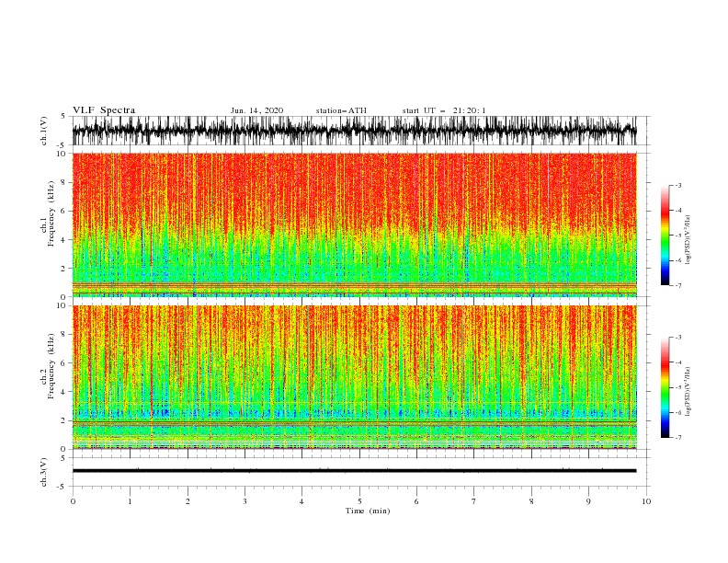Image resolution: width=728 pixels, height=563 pixels.
Task: Select the ch.1 spectrogram panel
Action: coord(355,224)
